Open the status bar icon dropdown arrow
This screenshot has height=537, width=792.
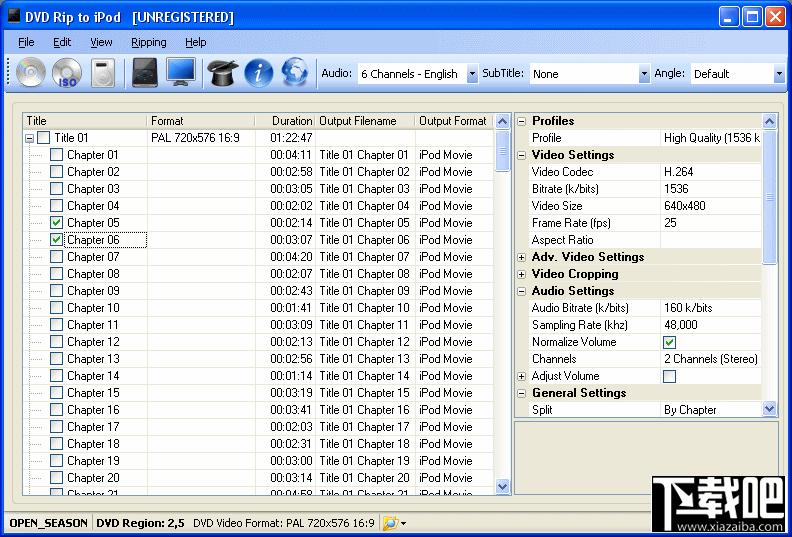coord(403,523)
